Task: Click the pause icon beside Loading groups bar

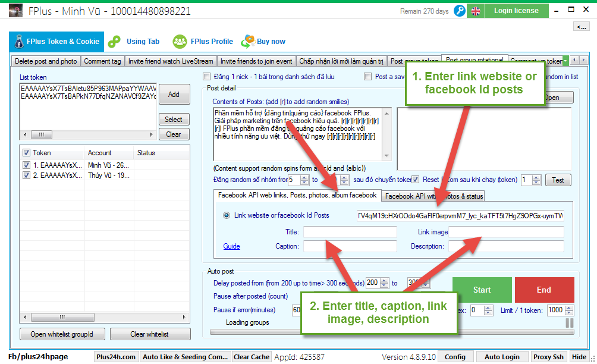Action: pyautogui.click(x=570, y=323)
